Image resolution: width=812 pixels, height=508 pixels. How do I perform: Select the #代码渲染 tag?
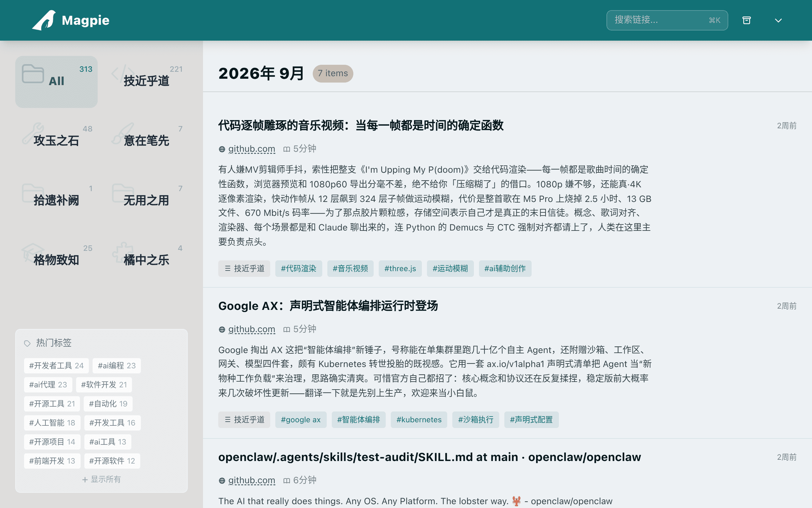tap(298, 269)
